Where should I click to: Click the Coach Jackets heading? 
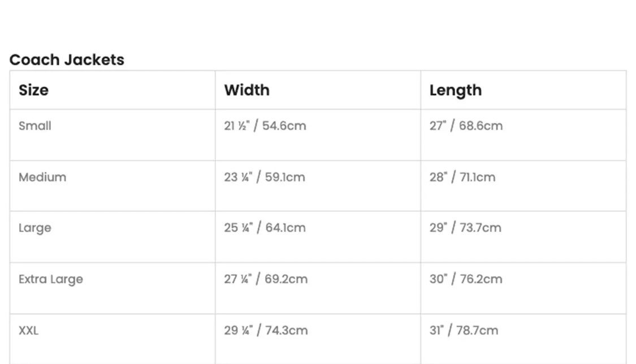(x=67, y=59)
